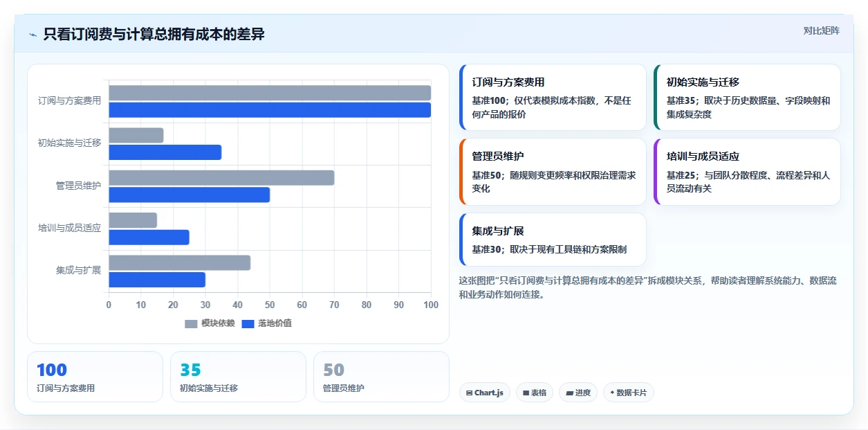Click the stat card showing 50
This screenshot has width=868, height=430.
[381, 377]
